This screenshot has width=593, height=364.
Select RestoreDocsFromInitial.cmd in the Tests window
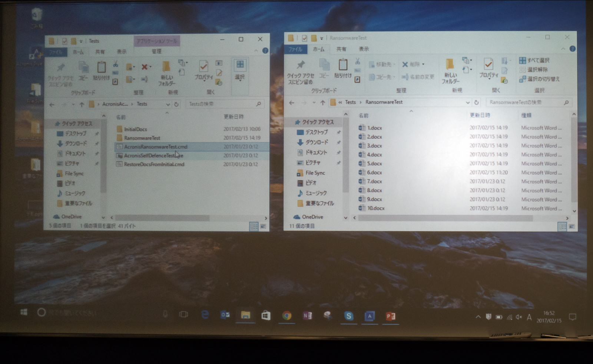point(192,164)
